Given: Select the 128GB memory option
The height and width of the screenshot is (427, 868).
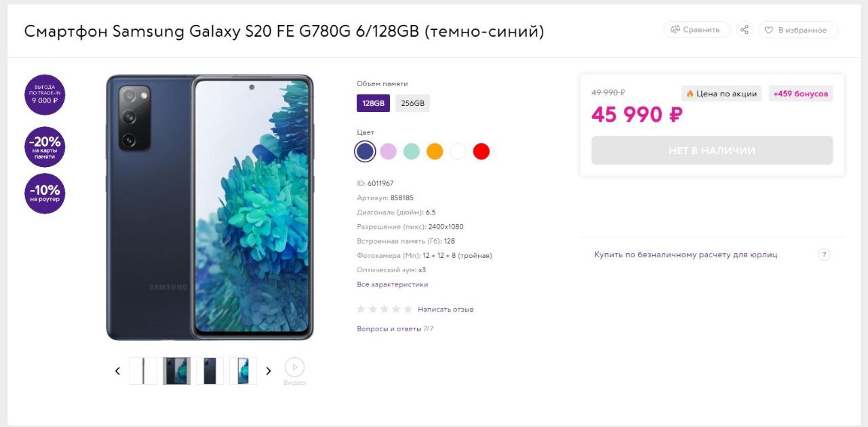Looking at the screenshot, I should tap(373, 103).
